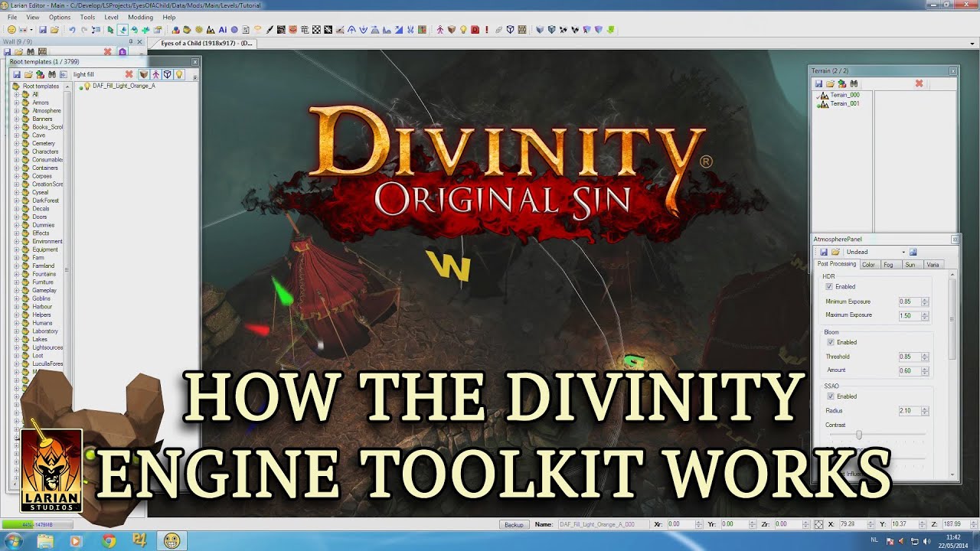The width and height of the screenshot is (980, 551).
Task: Expand the Characters tree node
Action: [x=16, y=152]
